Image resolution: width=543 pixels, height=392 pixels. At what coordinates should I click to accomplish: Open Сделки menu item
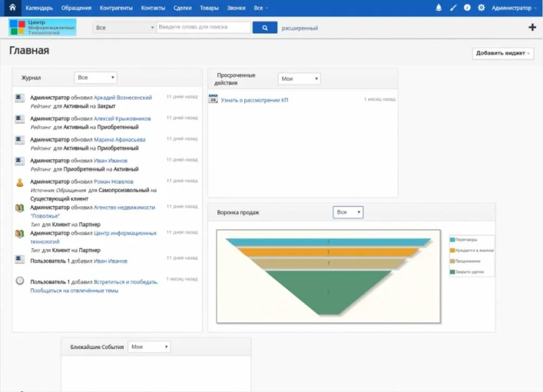click(182, 8)
